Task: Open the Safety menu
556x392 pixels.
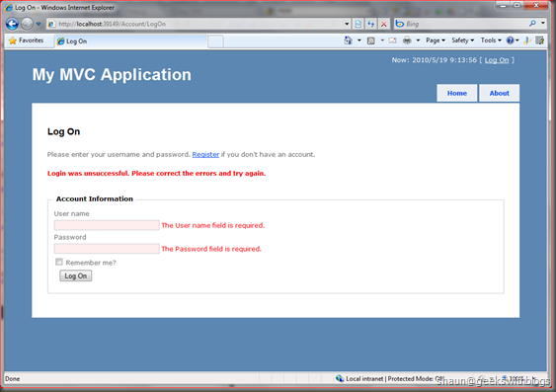Action: (463, 40)
